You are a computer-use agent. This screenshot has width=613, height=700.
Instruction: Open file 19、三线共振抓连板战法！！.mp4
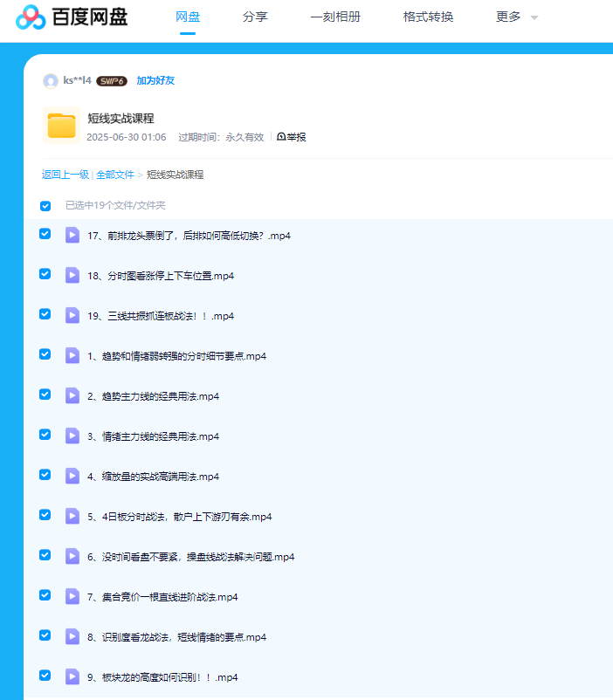[x=161, y=316]
